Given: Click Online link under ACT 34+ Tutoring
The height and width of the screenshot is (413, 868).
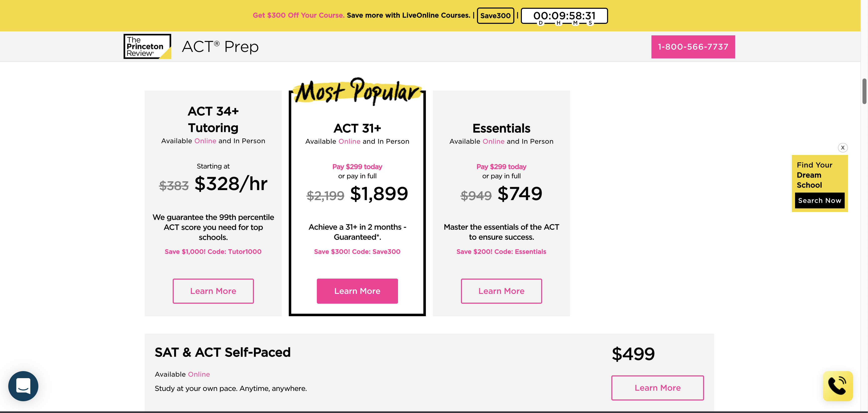Looking at the screenshot, I should point(205,141).
